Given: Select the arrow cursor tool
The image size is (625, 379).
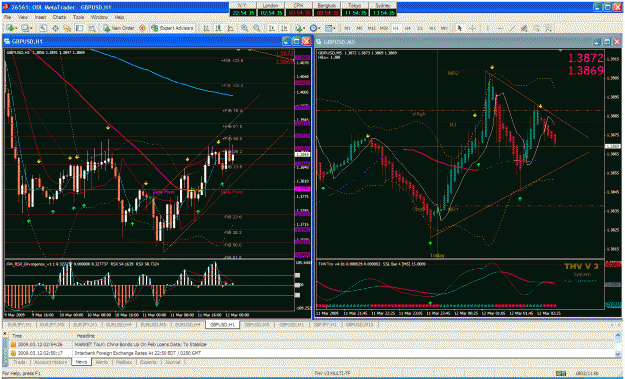Looking at the screenshot, I should point(460,28).
